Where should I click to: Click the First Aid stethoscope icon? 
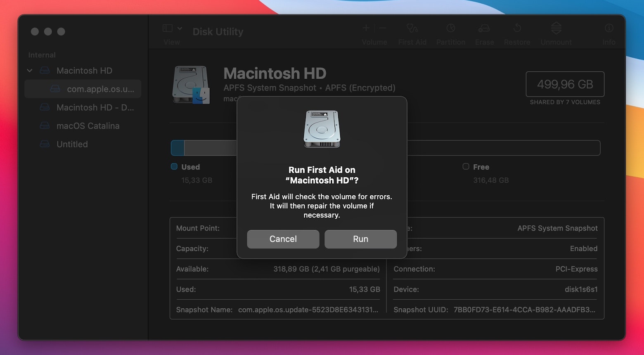412,28
